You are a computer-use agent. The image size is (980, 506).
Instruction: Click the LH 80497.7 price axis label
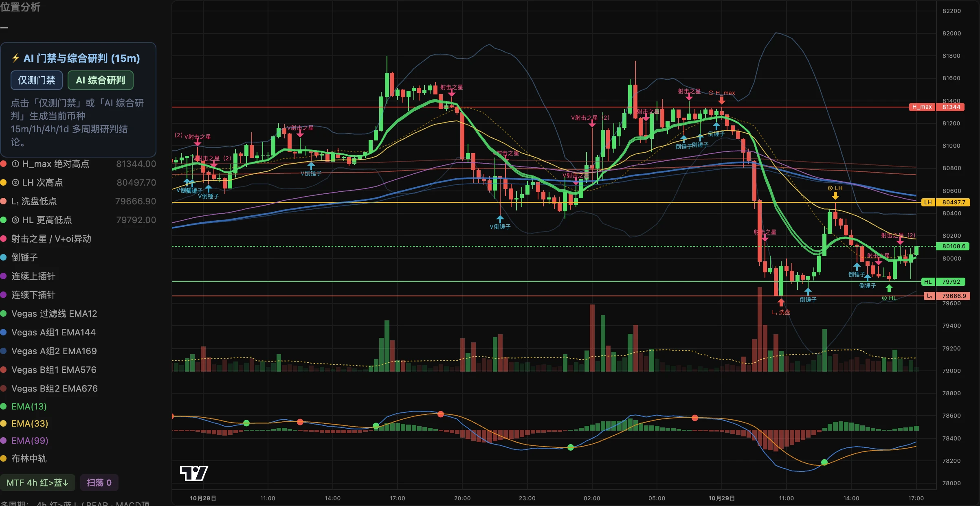pos(945,202)
